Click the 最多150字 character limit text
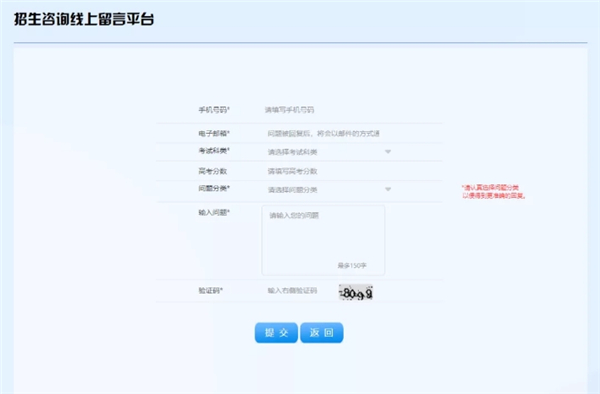The image size is (600, 394). point(352,265)
